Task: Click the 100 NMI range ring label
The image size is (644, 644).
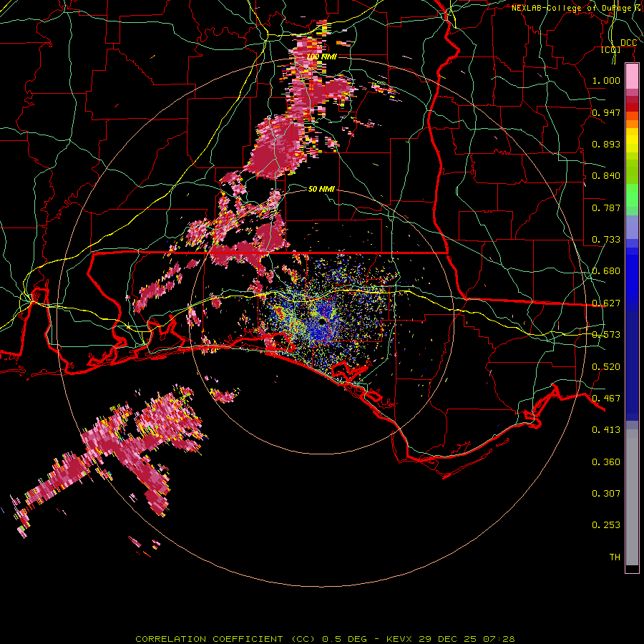Action: coord(321,57)
